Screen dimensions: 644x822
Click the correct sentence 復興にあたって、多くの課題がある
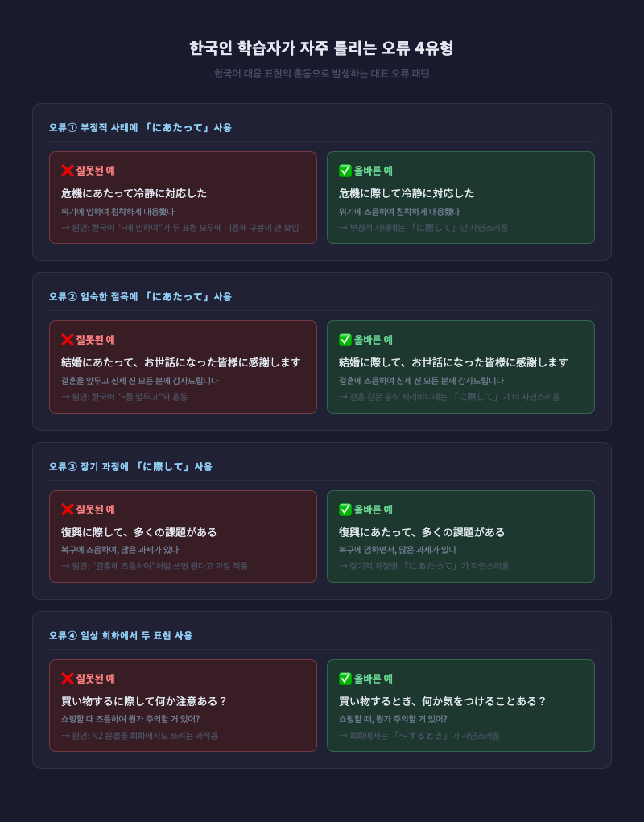(421, 533)
